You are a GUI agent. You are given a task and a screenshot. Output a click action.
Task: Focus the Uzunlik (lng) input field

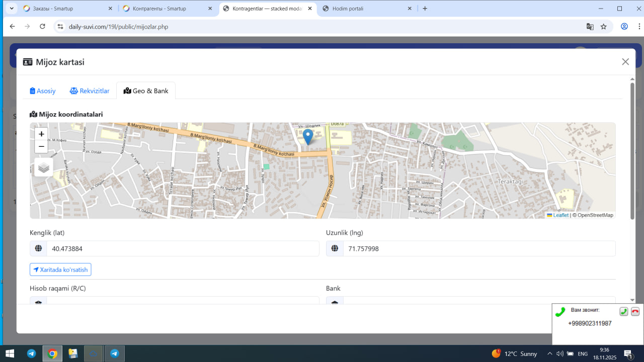coord(478,249)
